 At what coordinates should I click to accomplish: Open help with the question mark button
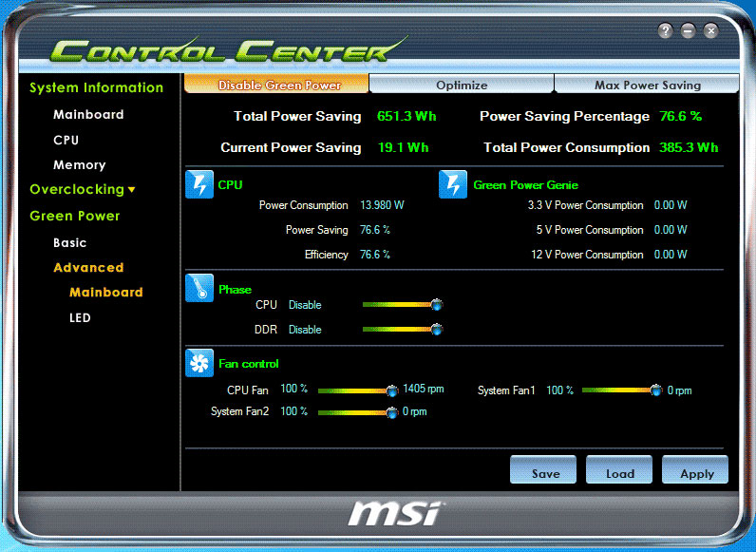click(x=666, y=31)
